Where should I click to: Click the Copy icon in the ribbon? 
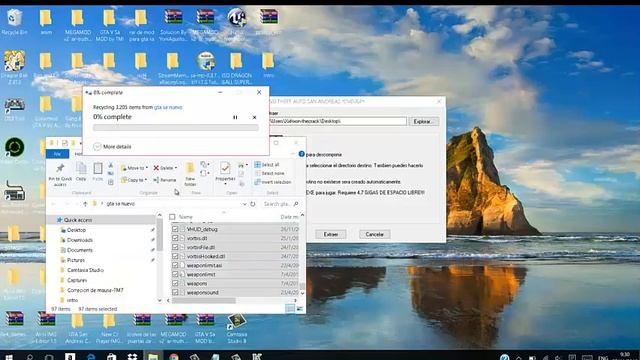pos(81,172)
